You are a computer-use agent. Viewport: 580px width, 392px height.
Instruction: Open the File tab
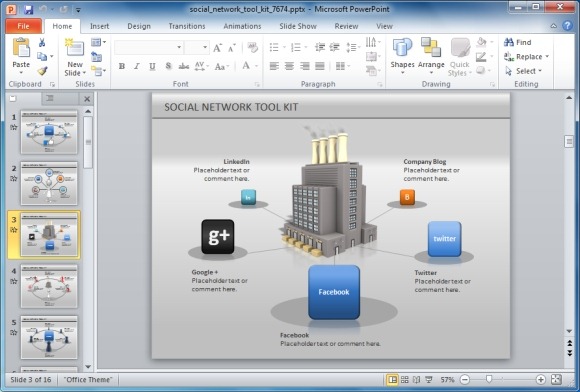pyautogui.click(x=23, y=26)
